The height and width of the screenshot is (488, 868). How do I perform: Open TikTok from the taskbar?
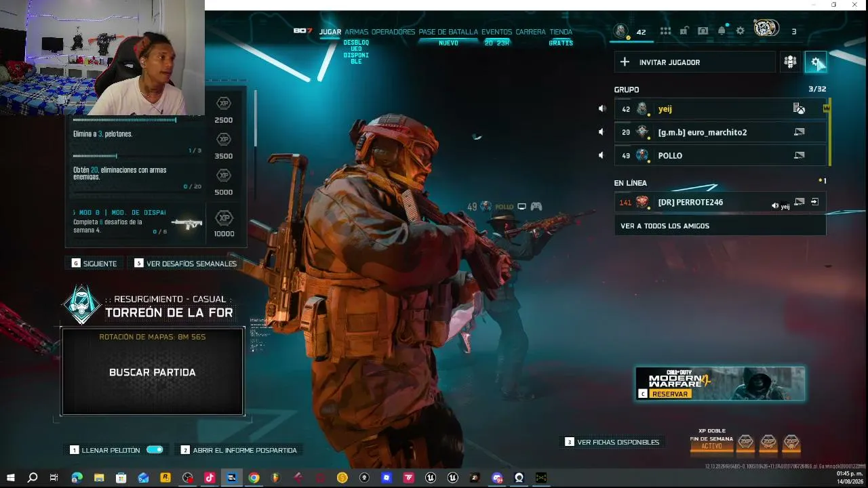(x=210, y=478)
